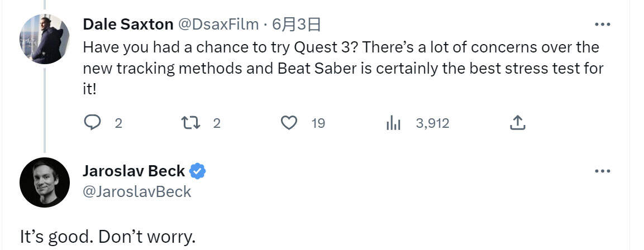
Task: Click the Dale Saxton display name
Action: coord(128,24)
